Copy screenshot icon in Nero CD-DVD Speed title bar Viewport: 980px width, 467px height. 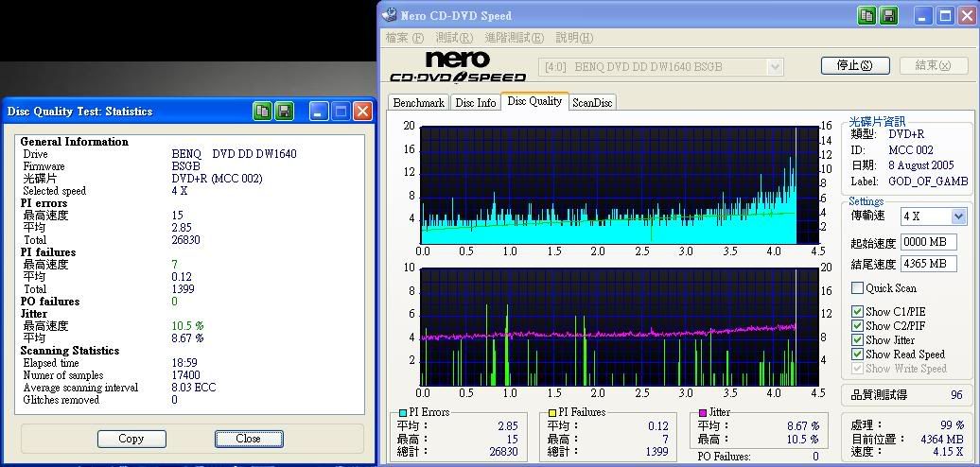[x=866, y=16]
